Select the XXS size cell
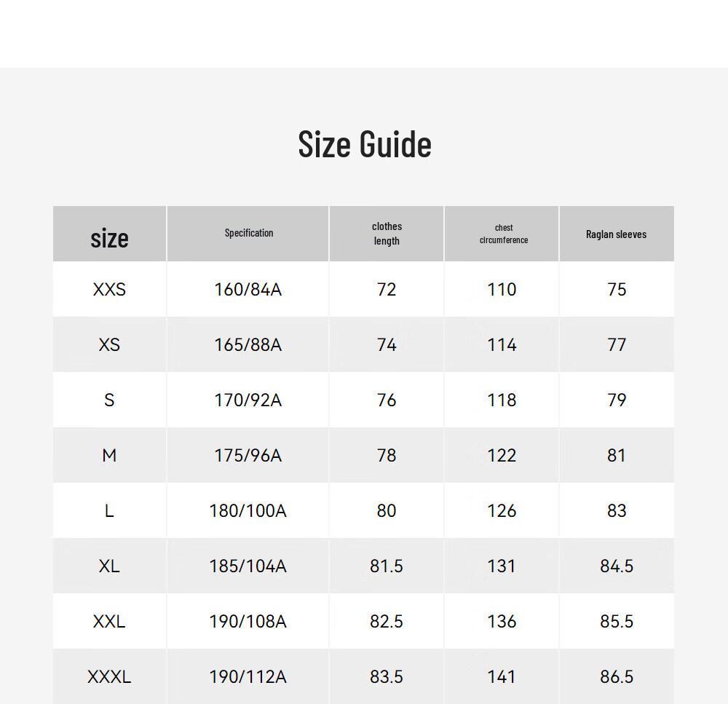The height and width of the screenshot is (704, 728). [x=110, y=289]
